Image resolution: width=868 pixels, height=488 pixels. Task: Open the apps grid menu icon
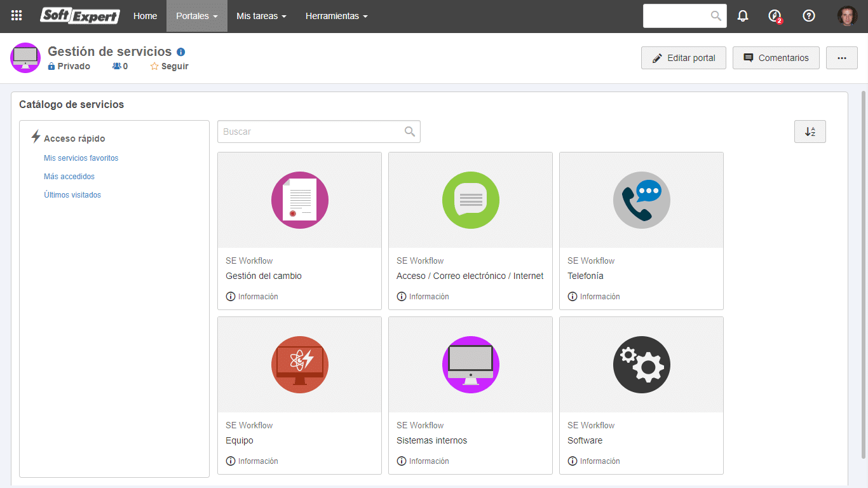[17, 16]
